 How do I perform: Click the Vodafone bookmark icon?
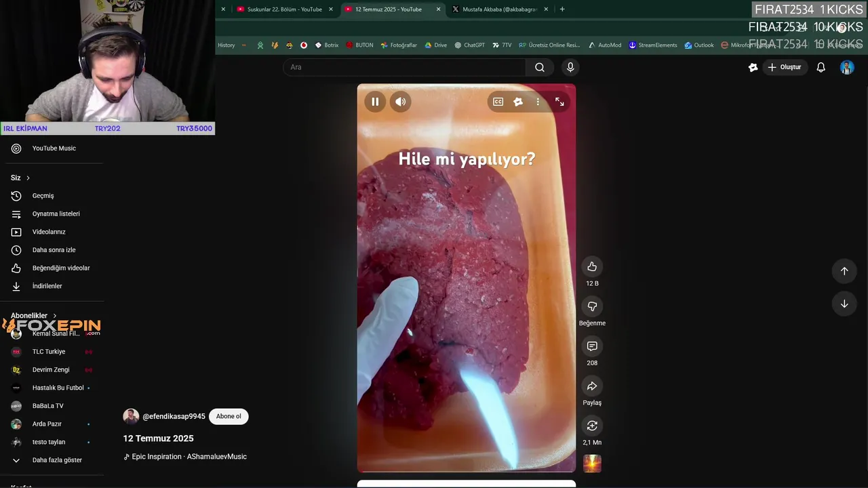tap(304, 45)
